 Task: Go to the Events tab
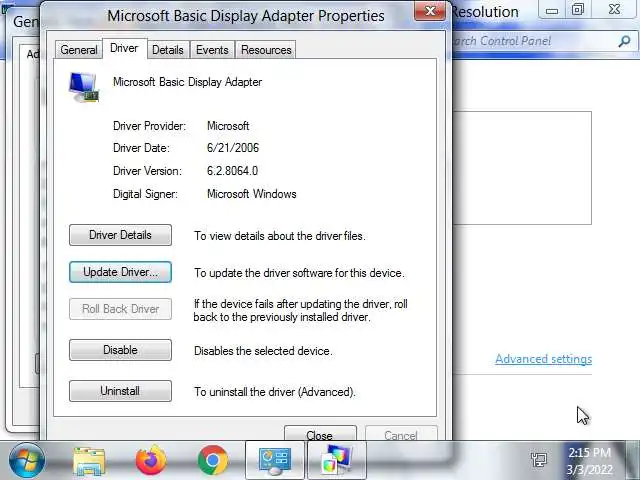[x=212, y=50]
